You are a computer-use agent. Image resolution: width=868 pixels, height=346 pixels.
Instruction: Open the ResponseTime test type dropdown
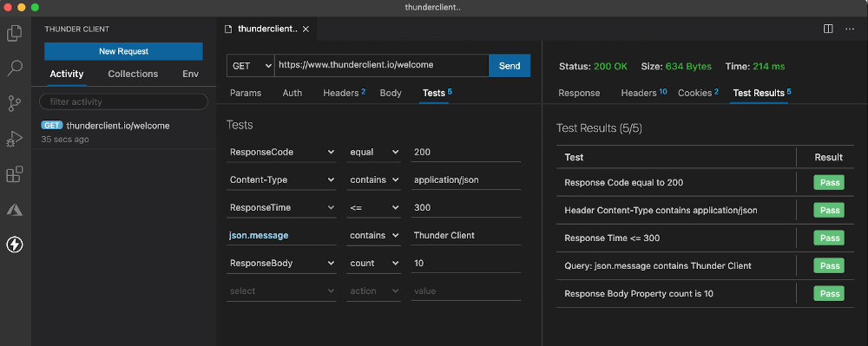[281, 207]
